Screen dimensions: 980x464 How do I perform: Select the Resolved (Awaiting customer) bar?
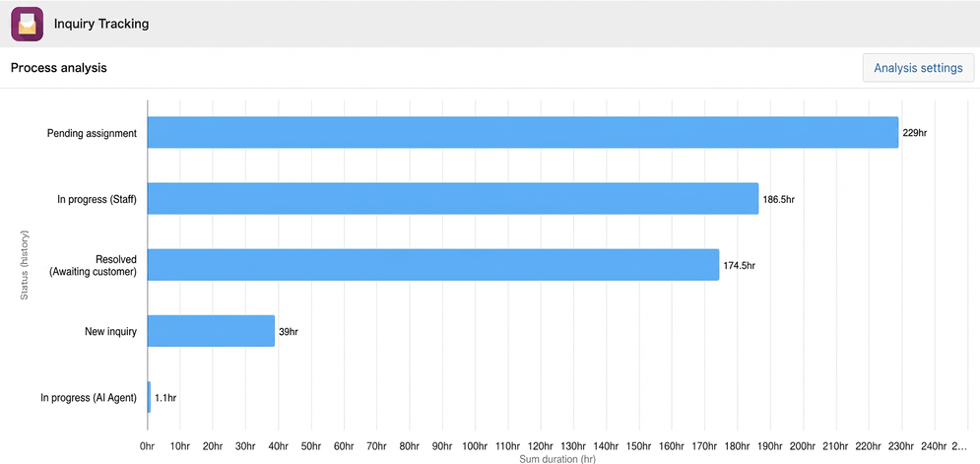433,265
